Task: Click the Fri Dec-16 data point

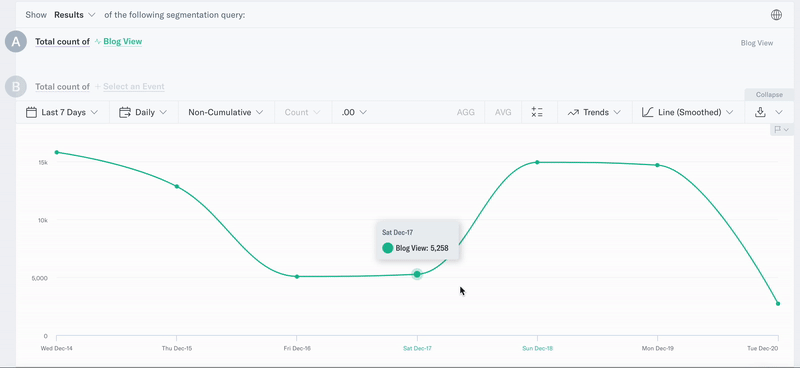Action: (297, 277)
